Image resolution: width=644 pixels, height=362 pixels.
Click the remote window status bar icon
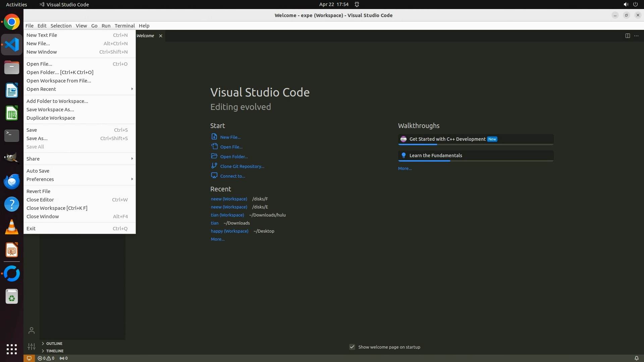tap(29, 358)
